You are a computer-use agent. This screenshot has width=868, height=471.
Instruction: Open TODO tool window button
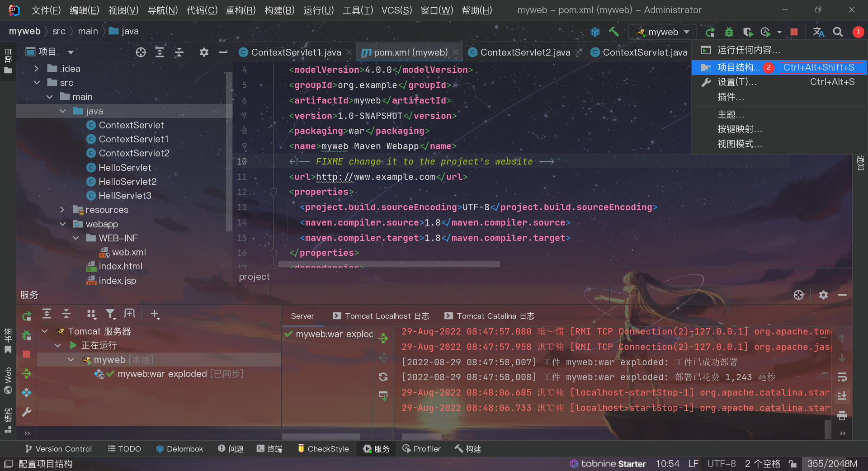124,449
